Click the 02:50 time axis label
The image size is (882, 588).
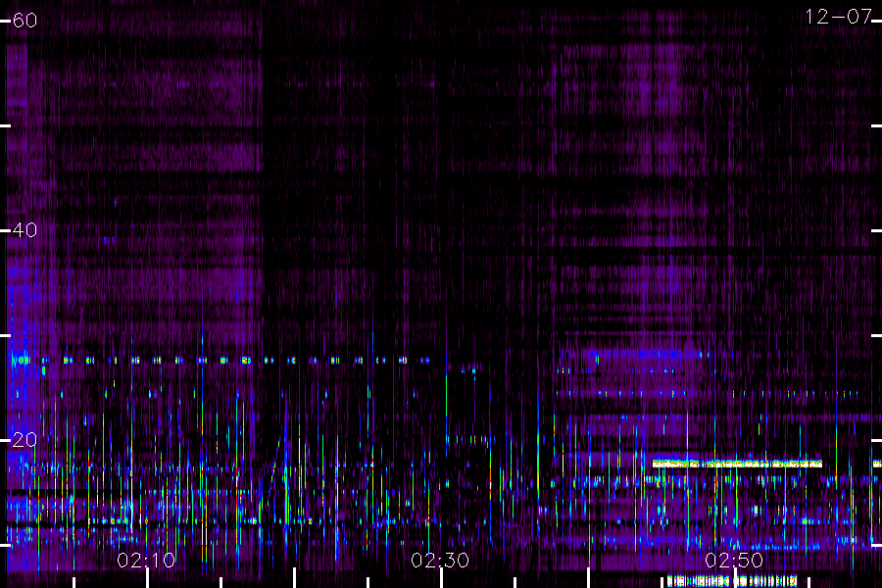734,561
